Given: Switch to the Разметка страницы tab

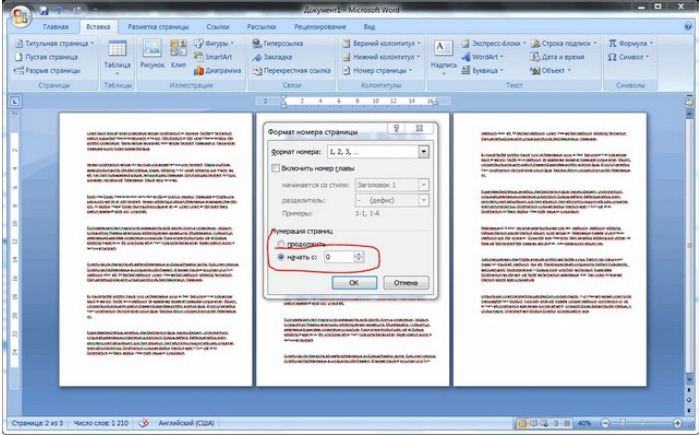Looking at the screenshot, I should 158,27.
